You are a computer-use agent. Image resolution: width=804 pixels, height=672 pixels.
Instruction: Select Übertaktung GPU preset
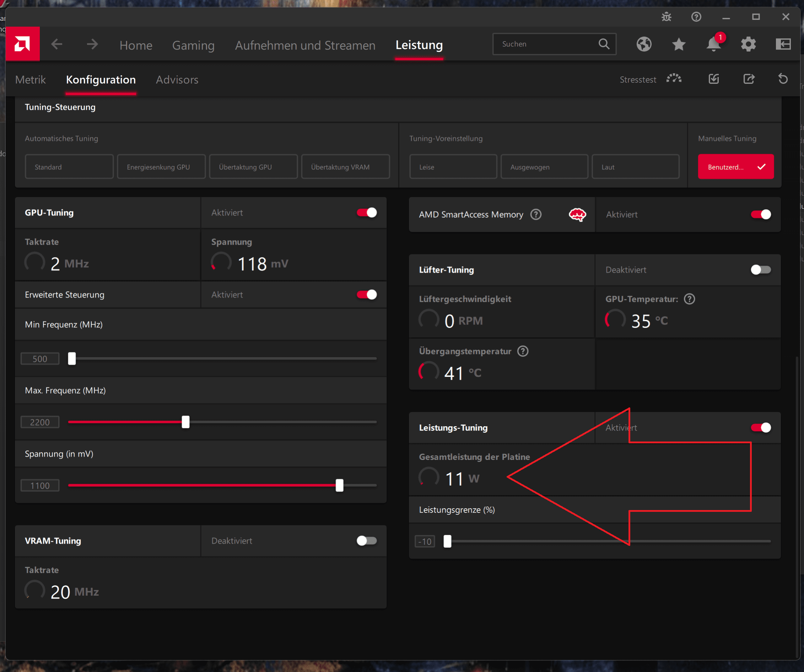pos(253,167)
